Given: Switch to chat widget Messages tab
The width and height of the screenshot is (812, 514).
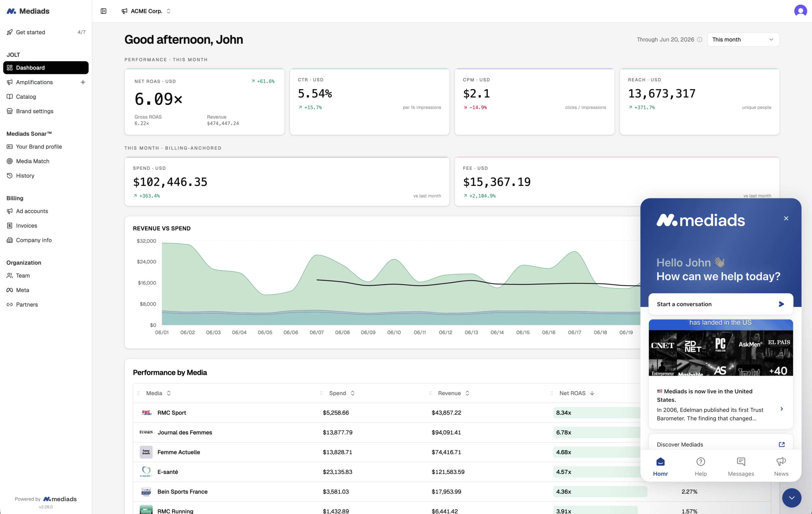Looking at the screenshot, I should [x=741, y=466].
